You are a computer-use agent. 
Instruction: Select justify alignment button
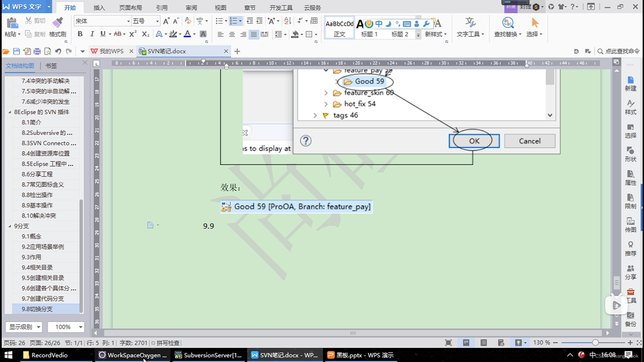(254, 34)
